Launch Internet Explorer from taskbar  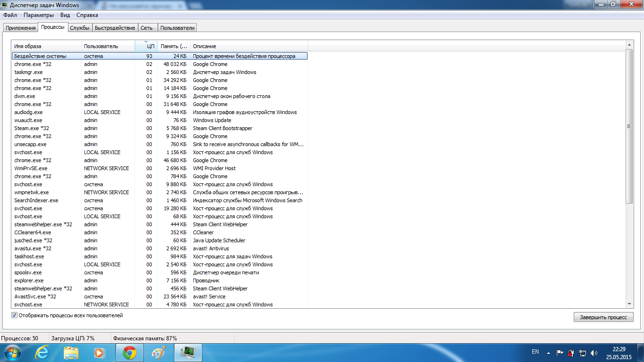click(42, 353)
